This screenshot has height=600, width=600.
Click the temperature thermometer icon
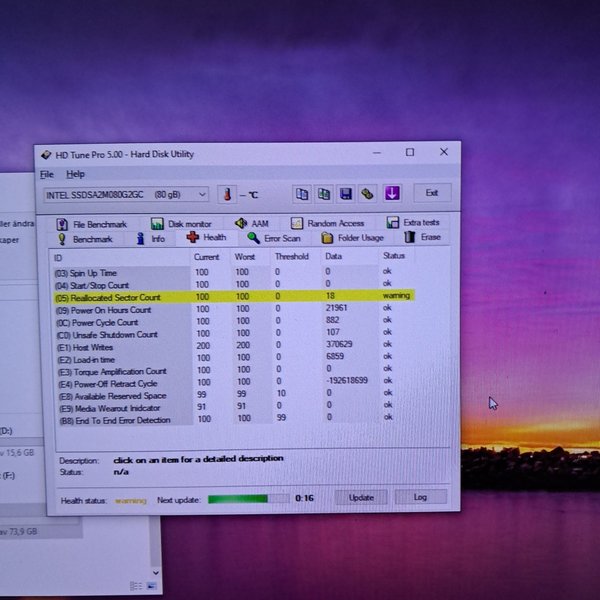(x=227, y=194)
